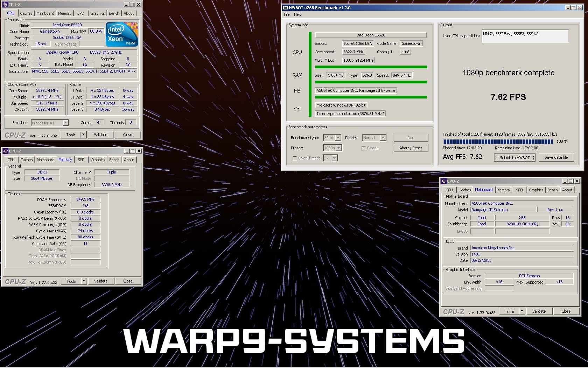Image resolution: width=588 pixels, height=368 pixels.
Task: Click Close button in the Memory CPU-Z window
Action: tap(128, 281)
